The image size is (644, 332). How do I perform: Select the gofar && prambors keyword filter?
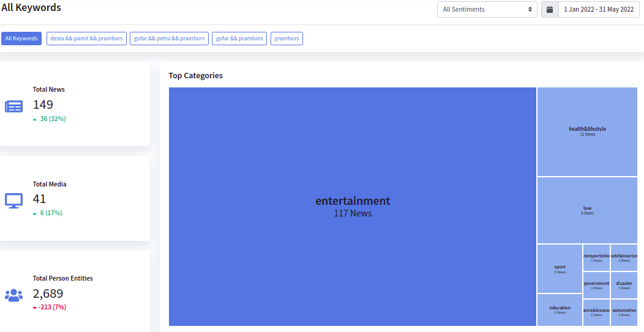tap(239, 39)
